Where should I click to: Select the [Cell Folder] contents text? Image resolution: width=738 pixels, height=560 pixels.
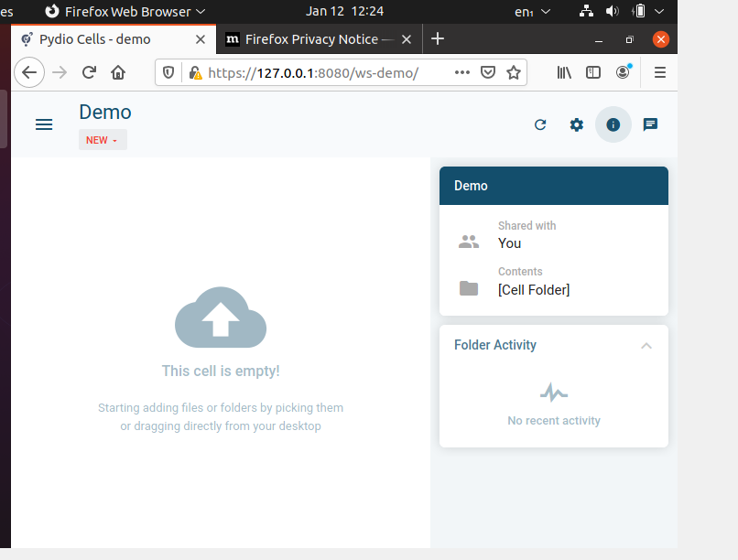(534, 290)
